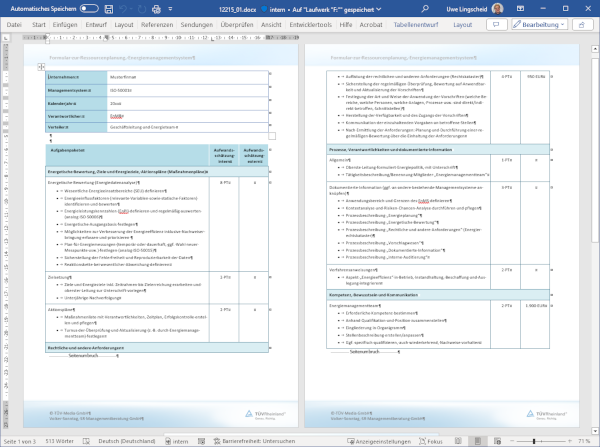Enable Fokus mode from the status bar
Screen dimensions: 600x447
click(x=431, y=440)
